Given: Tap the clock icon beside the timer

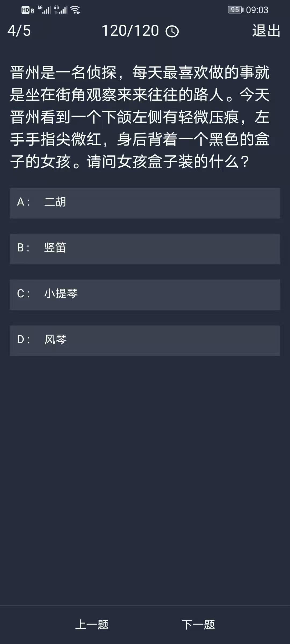Looking at the screenshot, I should [x=172, y=31].
